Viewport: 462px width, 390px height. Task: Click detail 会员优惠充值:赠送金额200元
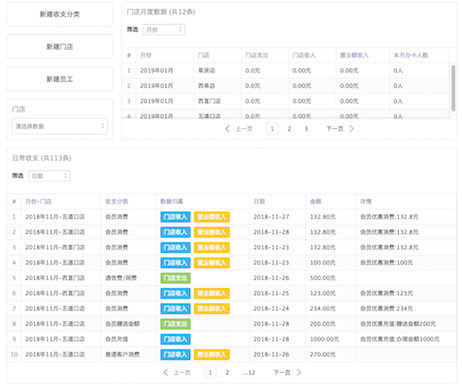pyautogui.click(x=398, y=324)
